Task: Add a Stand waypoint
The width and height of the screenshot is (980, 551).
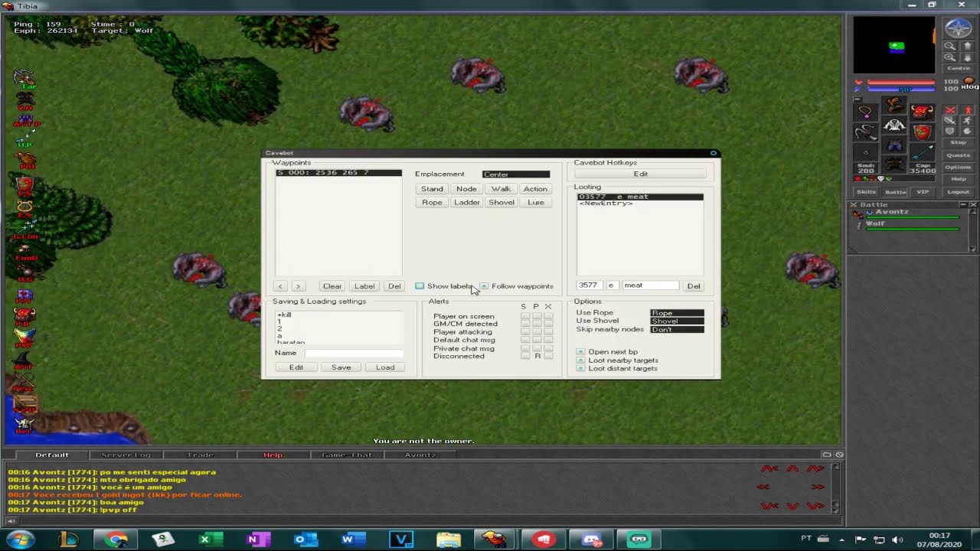Action: click(432, 189)
